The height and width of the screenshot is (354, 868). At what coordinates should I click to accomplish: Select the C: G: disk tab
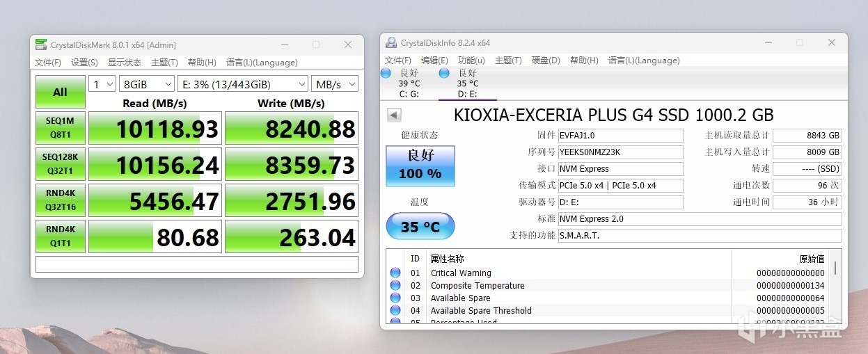[x=409, y=83]
